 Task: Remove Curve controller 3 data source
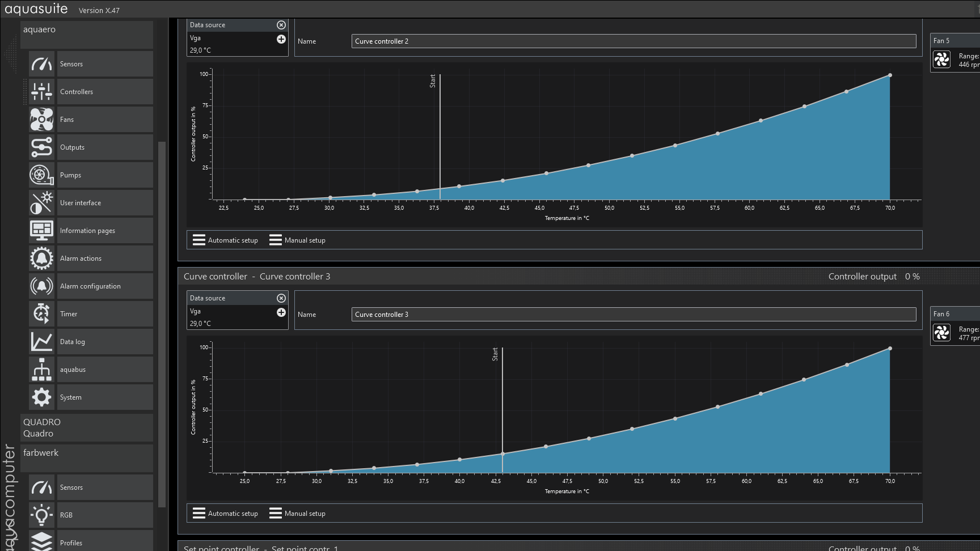click(281, 298)
